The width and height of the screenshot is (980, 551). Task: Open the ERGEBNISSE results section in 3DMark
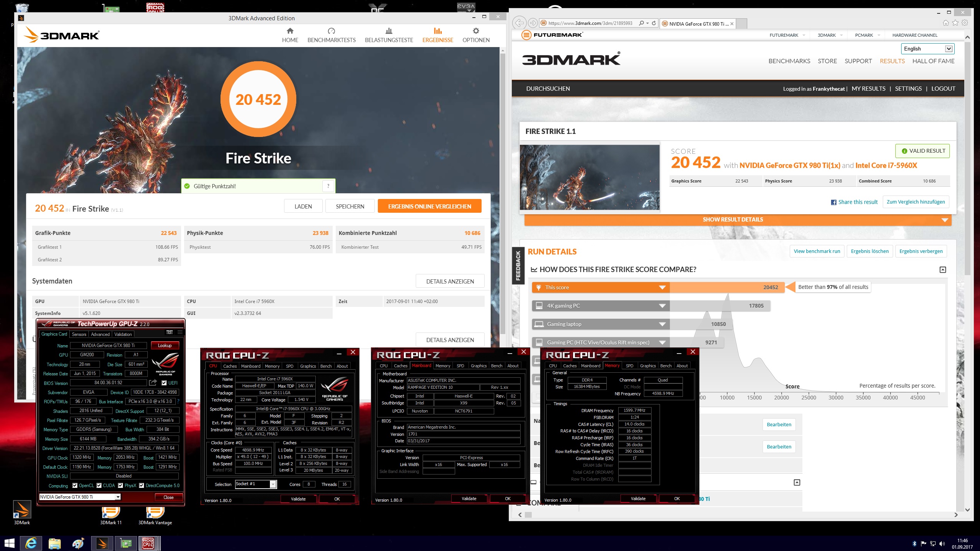coord(438,35)
